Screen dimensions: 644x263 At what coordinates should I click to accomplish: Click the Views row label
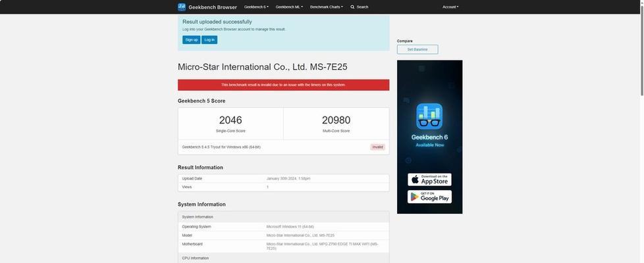click(x=187, y=187)
